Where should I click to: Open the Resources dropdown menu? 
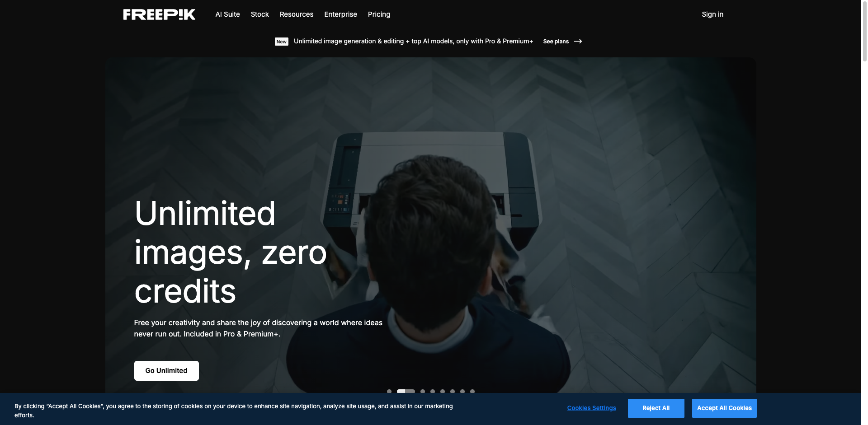point(296,14)
